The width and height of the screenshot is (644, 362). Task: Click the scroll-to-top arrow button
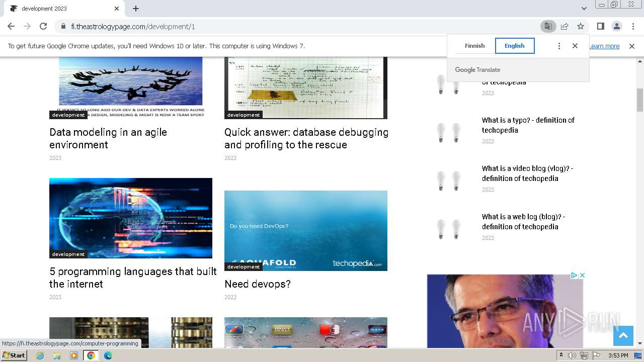tap(623, 336)
